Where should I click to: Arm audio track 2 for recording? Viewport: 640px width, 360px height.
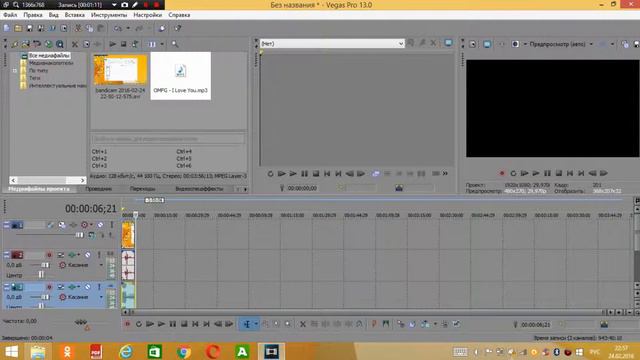[x=49, y=255]
